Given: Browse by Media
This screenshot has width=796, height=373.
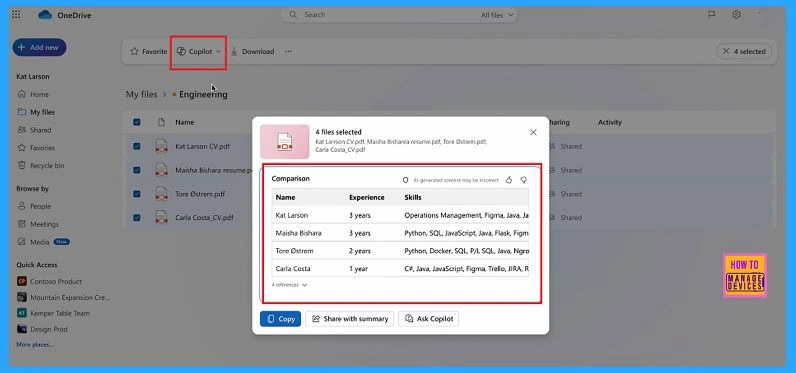Looking at the screenshot, I should coord(34,242).
